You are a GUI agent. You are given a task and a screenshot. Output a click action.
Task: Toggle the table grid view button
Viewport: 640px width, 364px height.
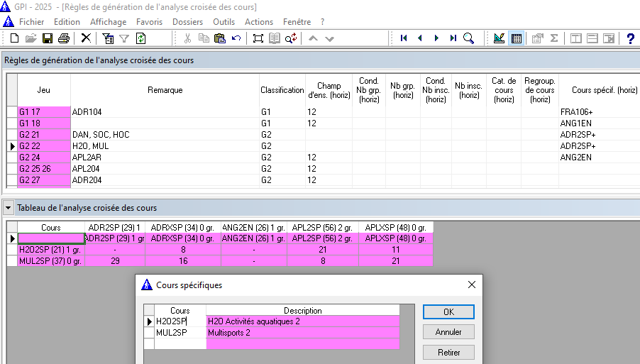[517, 38]
